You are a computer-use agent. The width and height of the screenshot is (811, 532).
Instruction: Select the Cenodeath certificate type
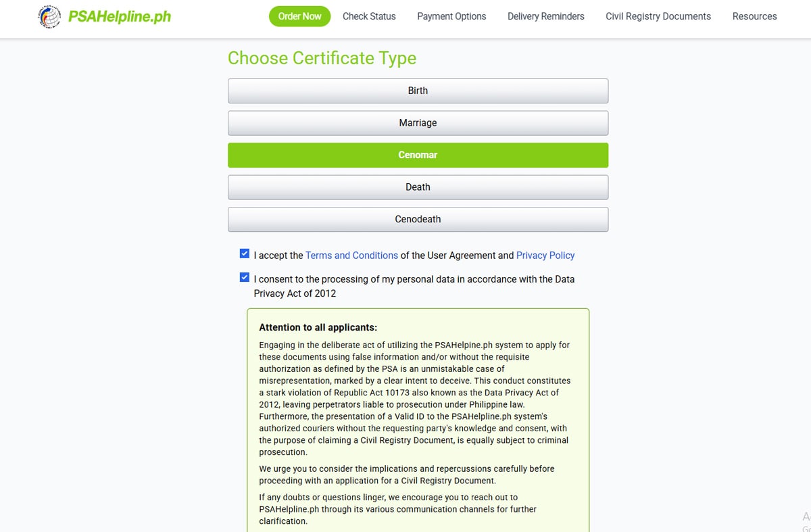point(418,219)
